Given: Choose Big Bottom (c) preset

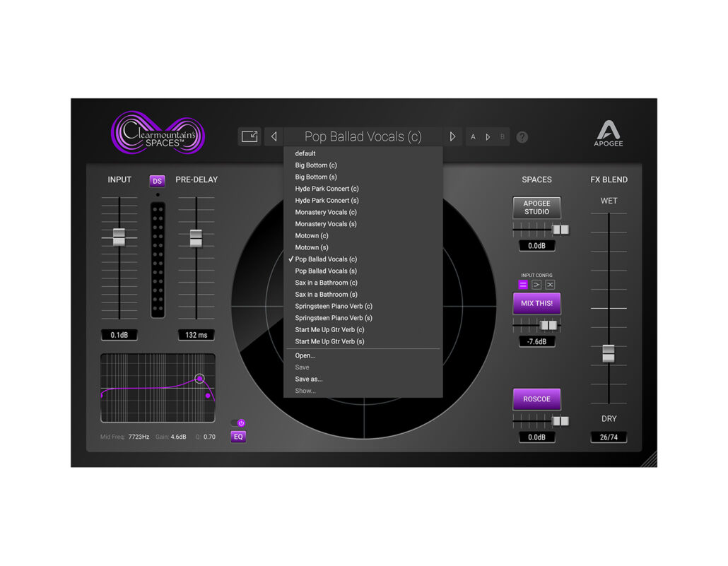Looking at the screenshot, I should tap(363, 165).
